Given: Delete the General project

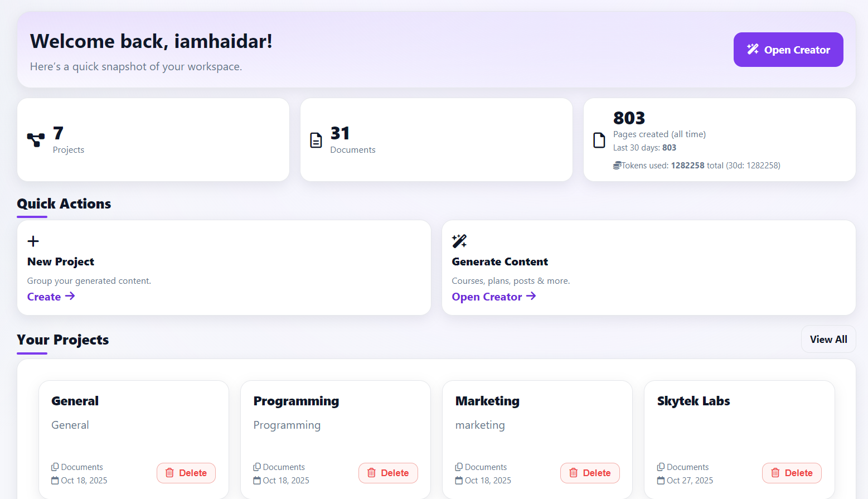Looking at the screenshot, I should [186, 473].
